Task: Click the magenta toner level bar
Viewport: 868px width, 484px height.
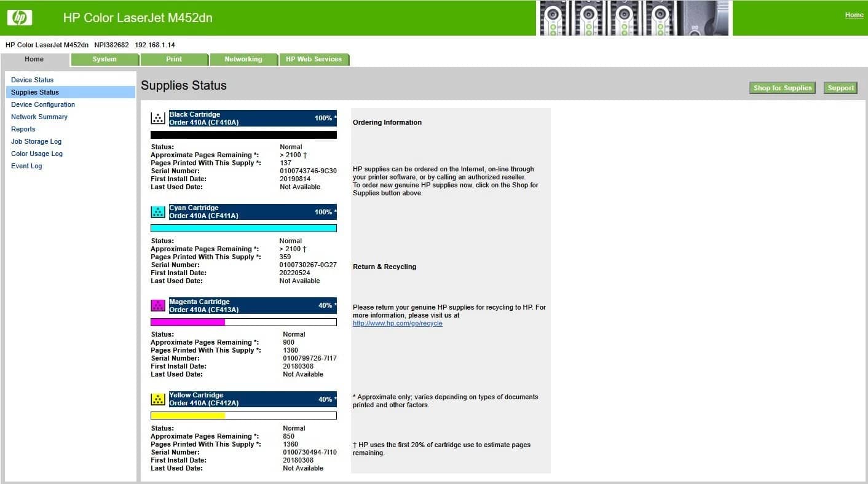Action: point(243,322)
